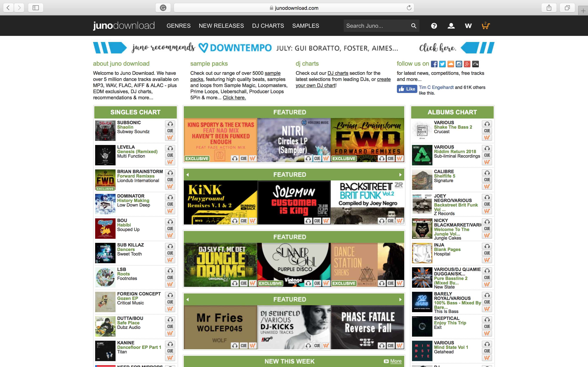Open the wishlist W icon
588x367 pixels.
point(468,26)
